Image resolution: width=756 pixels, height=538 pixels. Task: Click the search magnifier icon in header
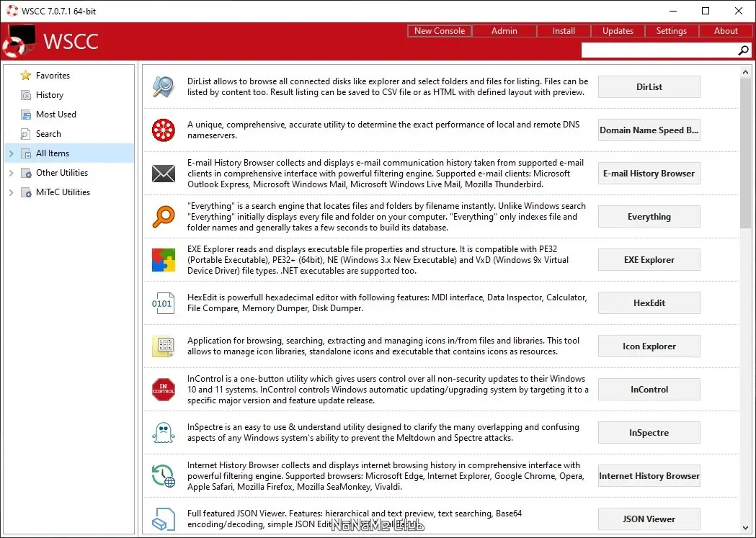tap(744, 50)
